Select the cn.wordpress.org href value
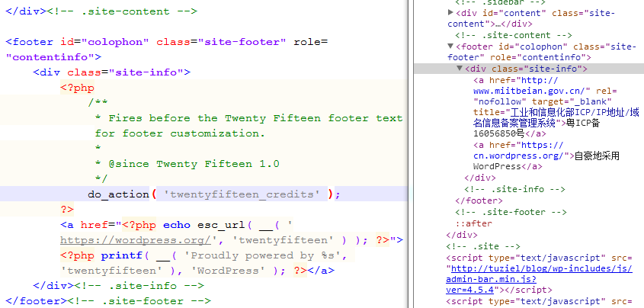This screenshot has width=644, height=308. [x=521, y=150]
